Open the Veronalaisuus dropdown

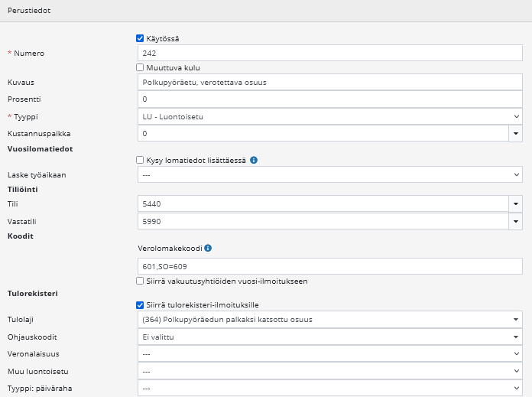(329, 353)
